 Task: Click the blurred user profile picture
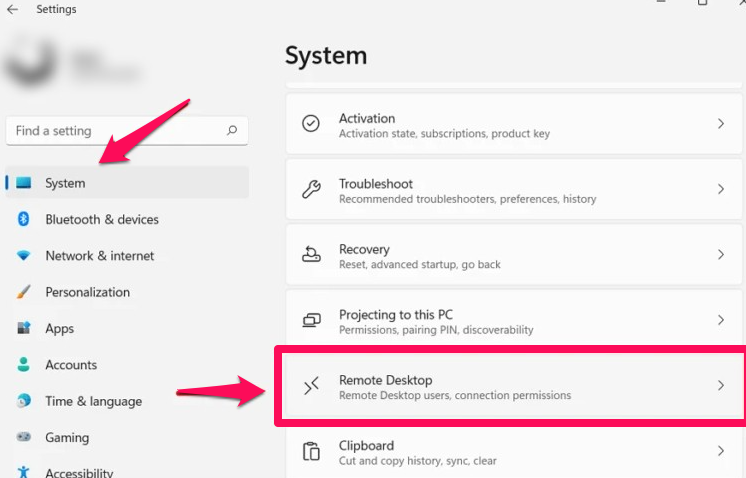(x=31, y=62)
